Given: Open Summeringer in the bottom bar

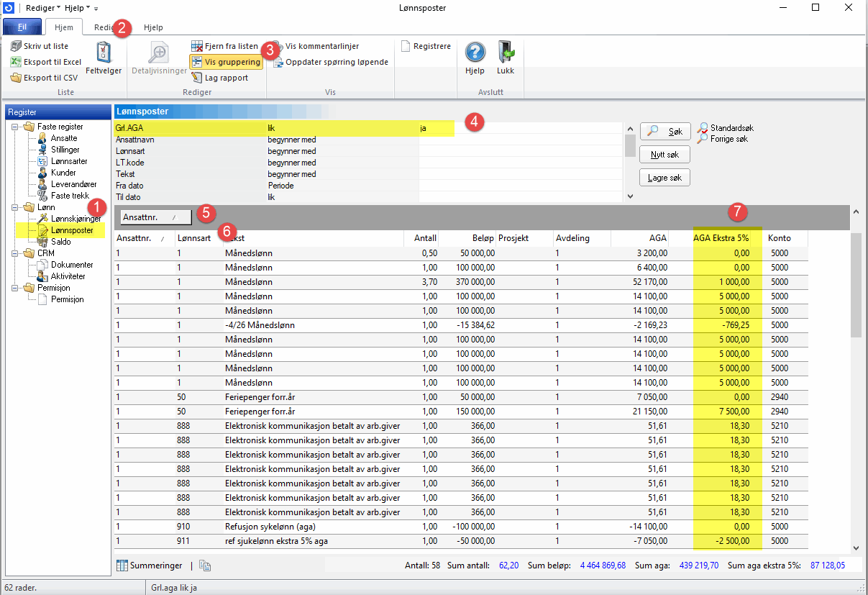Looking at the screenshot, I should pyautogui.click(x=150, y=566).
